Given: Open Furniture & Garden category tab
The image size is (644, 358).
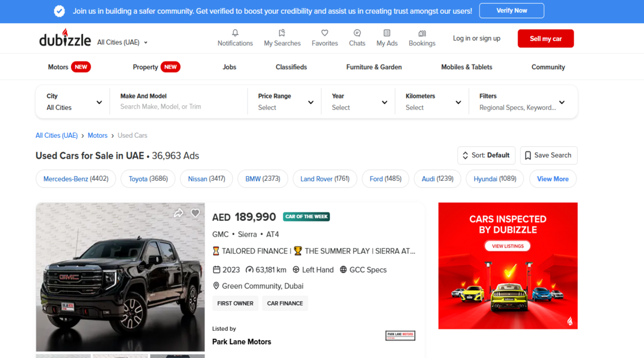Looking at the screenshot, I should [x=374, y=67].
